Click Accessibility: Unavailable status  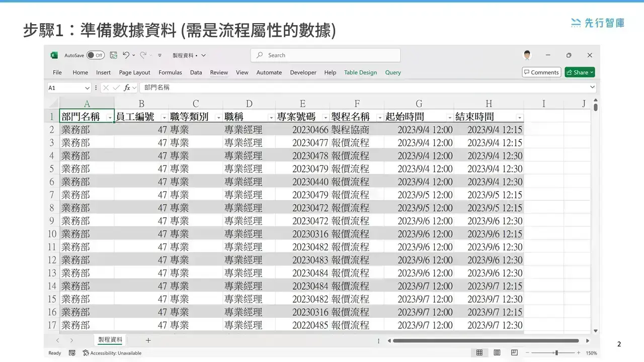112,353
